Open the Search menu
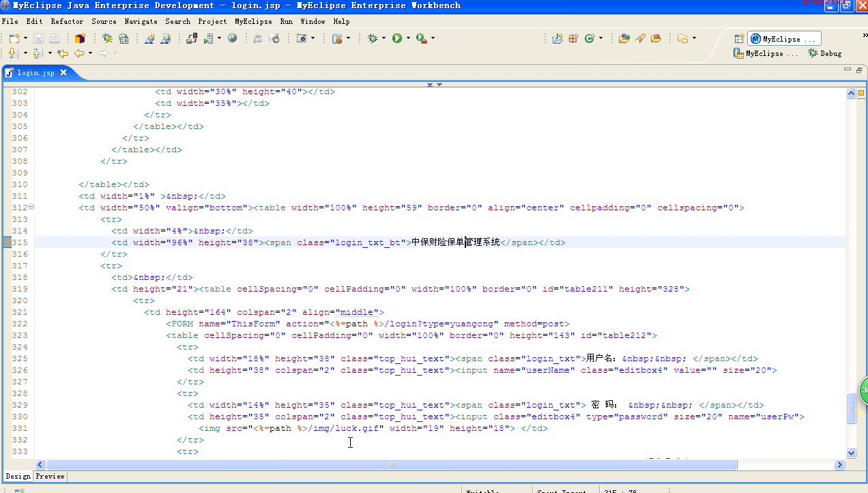 pos(177,21)
